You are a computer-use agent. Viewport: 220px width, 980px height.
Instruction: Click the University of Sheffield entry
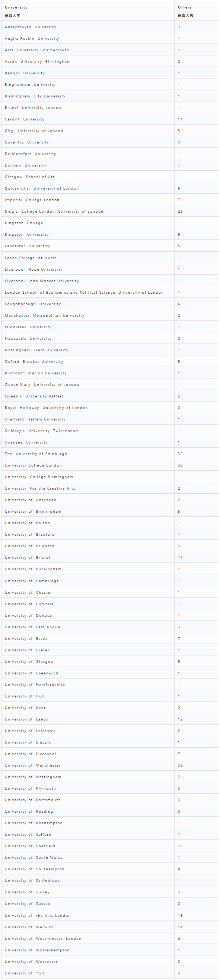pyautogui.click(x=30, y=846)
